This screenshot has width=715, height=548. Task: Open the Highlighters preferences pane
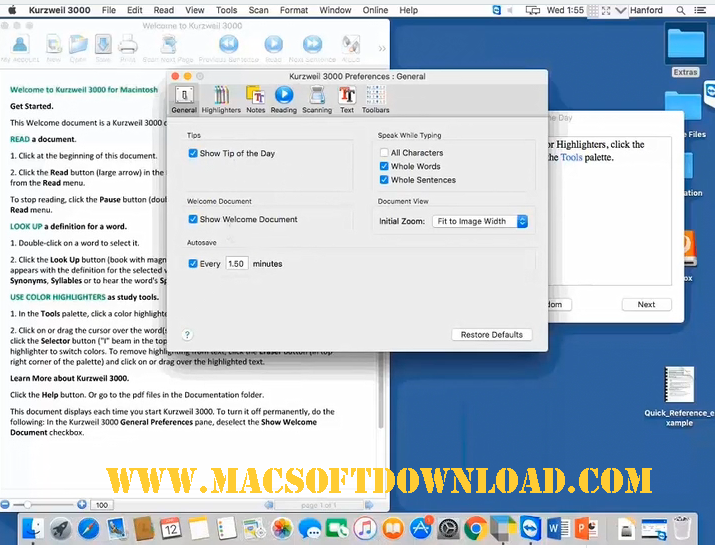[x=221, y=100]
